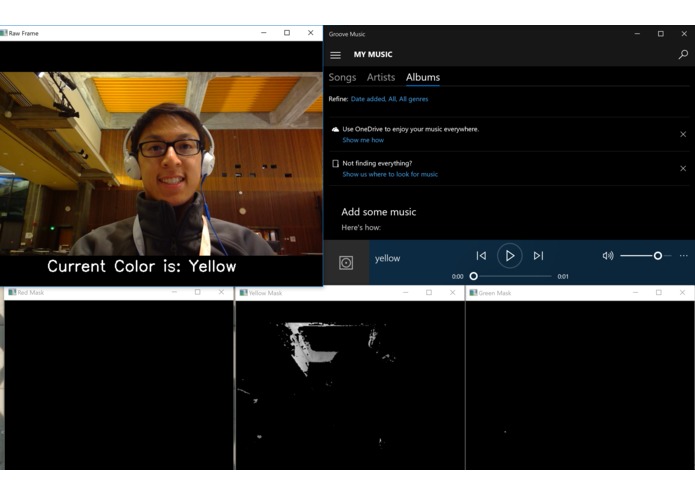Close the Yellow Mask window

tap(452, 292)
